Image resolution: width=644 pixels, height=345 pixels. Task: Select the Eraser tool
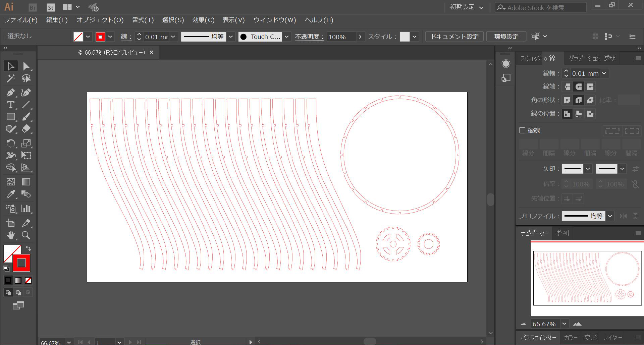tap(26, 129)
